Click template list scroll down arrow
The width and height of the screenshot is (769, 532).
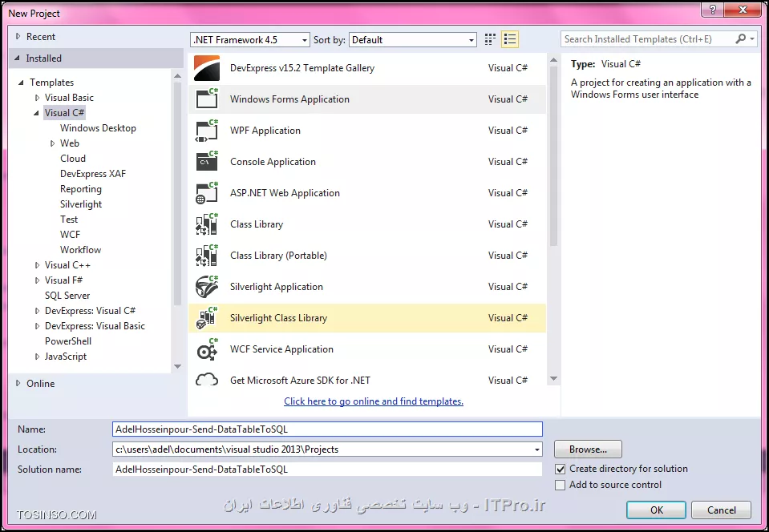[554, 378]
